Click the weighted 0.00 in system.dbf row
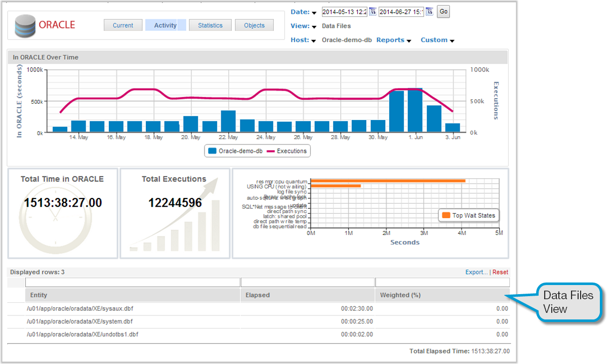Image resolution: width=612 pixels, height=364 pixels. 502,321
